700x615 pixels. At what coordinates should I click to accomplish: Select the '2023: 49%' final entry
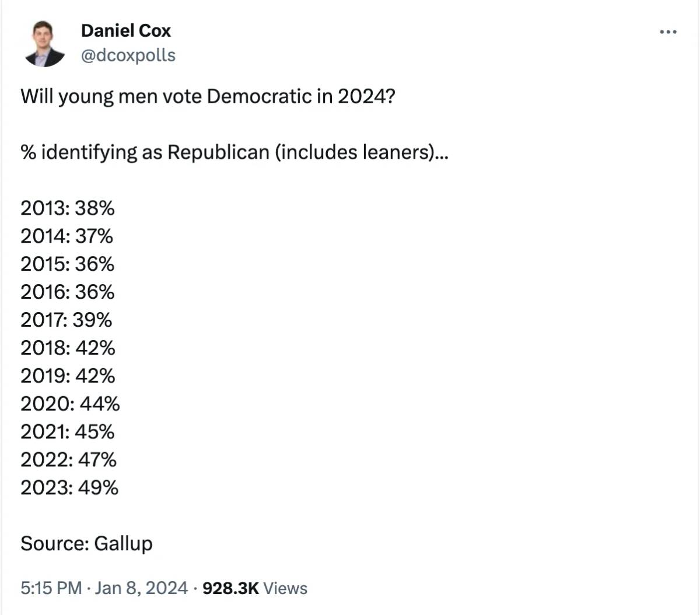69,487
